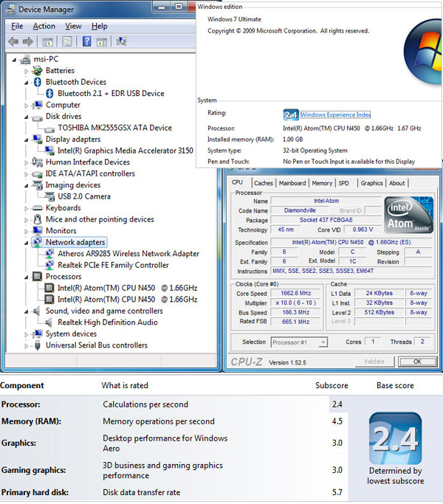Open the File menu in Device Manager
This screenshot has height=504, width=443.
click(x=17, y=26)
